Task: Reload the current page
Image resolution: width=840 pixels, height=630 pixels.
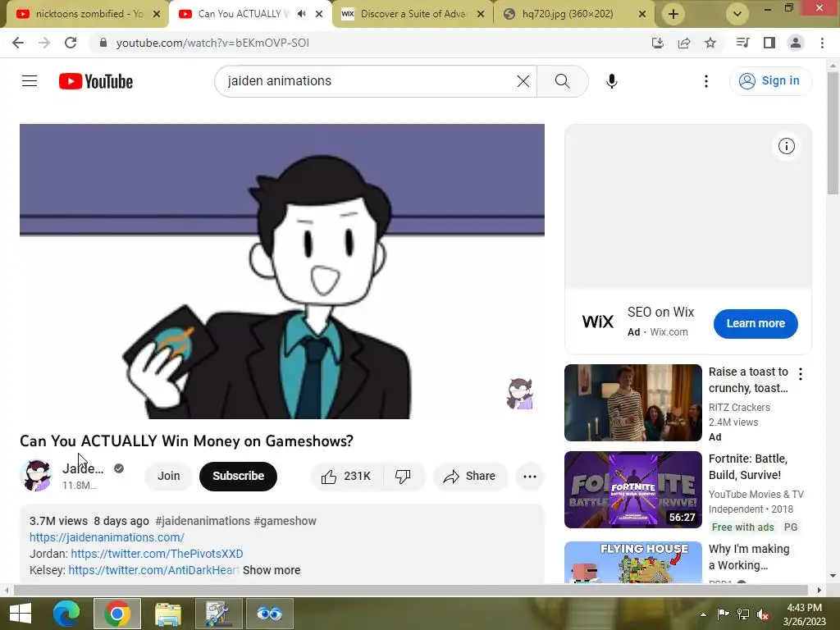Action: [71, 43]
